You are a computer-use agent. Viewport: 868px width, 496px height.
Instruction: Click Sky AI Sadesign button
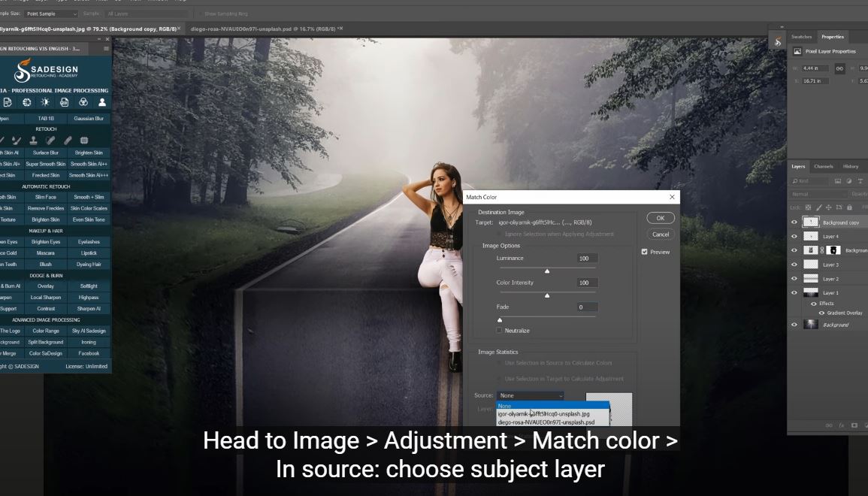pos(89,331)
